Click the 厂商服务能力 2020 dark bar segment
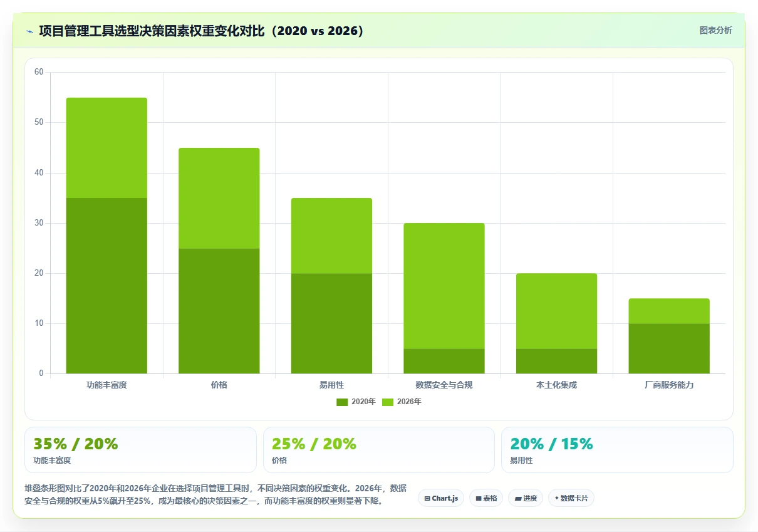 pyautogui.click(x=669, y=348)
